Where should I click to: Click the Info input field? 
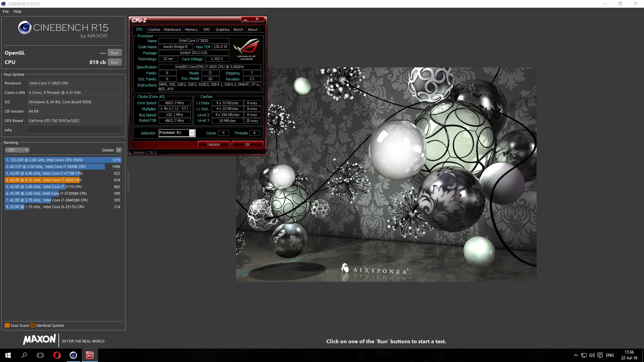(x=74, y=130)
